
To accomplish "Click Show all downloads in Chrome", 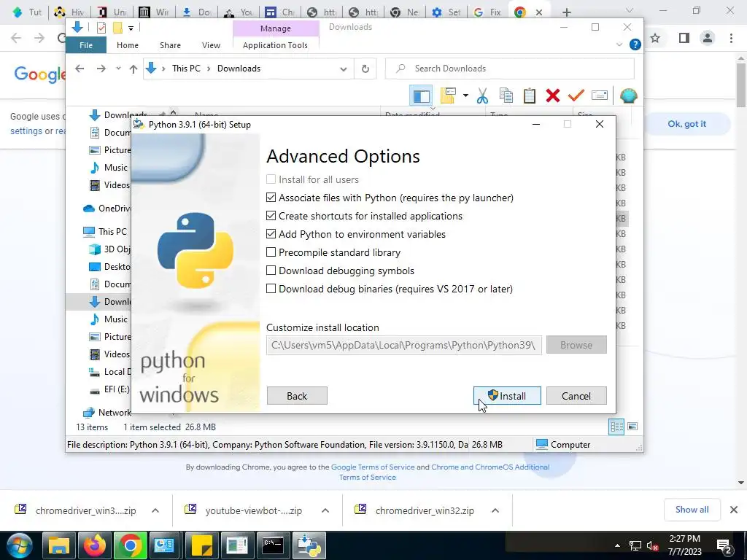I will click(x=692, y=510).
